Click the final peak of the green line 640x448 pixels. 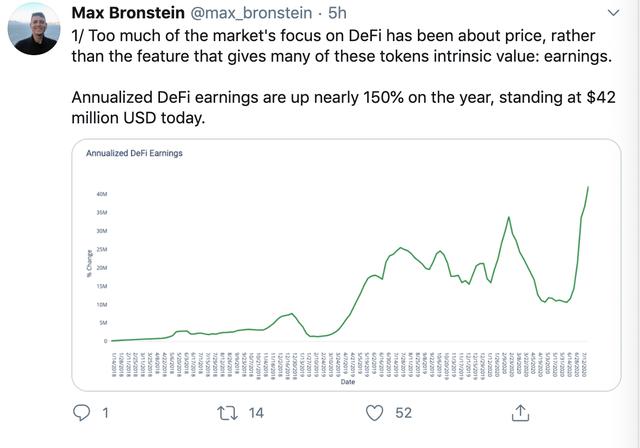(588, 186)
